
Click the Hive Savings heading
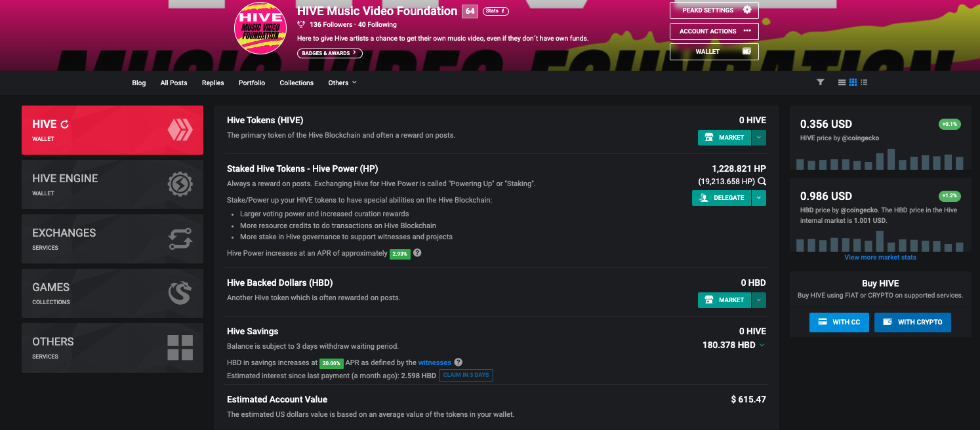point(253,331)
